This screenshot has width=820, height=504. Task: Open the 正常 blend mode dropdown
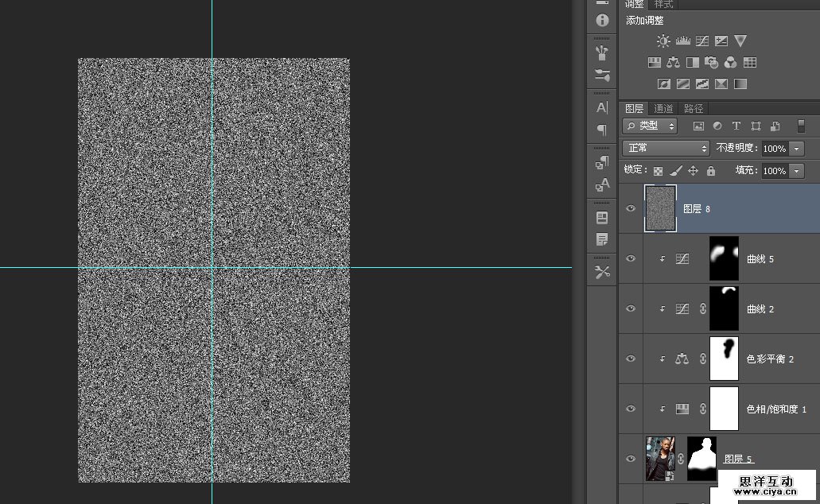(x=666, y=148)
